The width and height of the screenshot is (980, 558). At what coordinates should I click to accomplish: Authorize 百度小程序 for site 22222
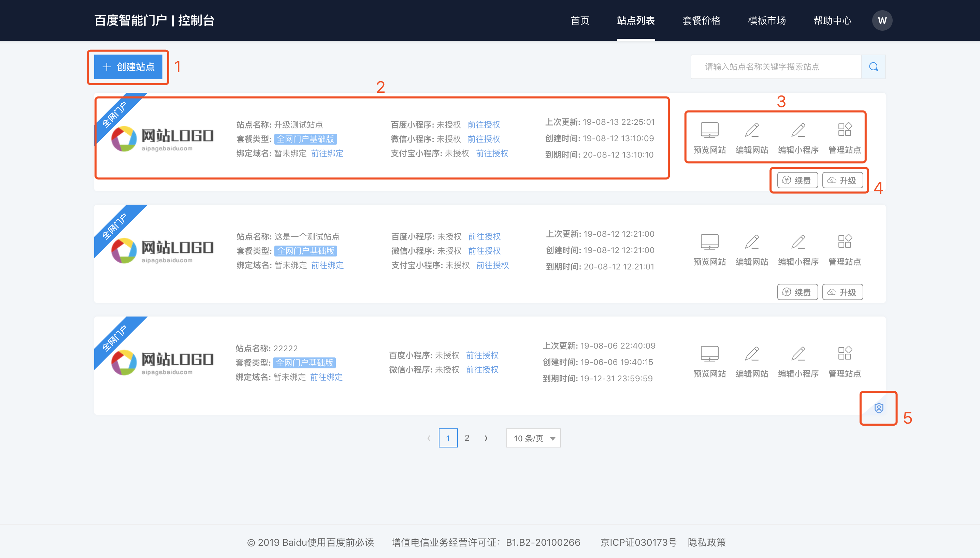pos(482,356)
